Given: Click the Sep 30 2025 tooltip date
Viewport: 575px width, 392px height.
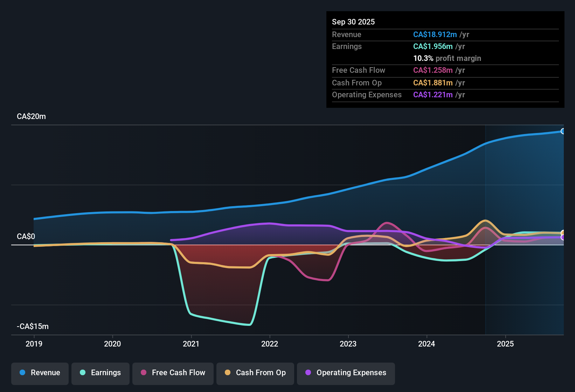Looking at the screenshot, I should point(353,22).
